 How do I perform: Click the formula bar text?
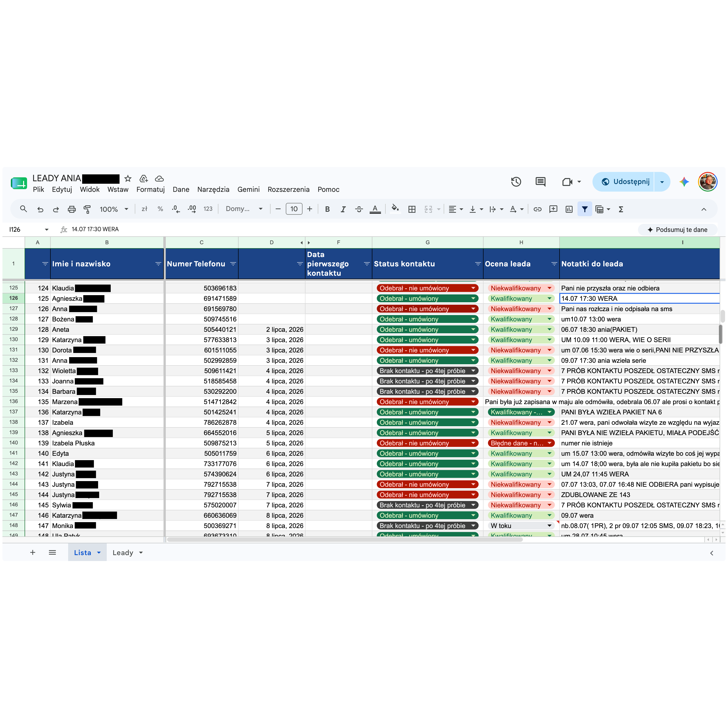[x=95, y=229]
